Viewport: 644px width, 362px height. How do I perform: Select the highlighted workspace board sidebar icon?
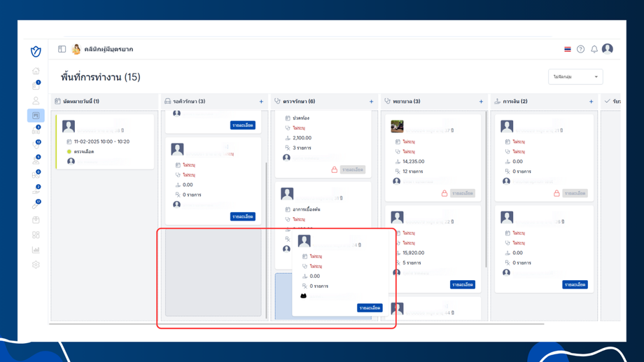coord(36,116)
